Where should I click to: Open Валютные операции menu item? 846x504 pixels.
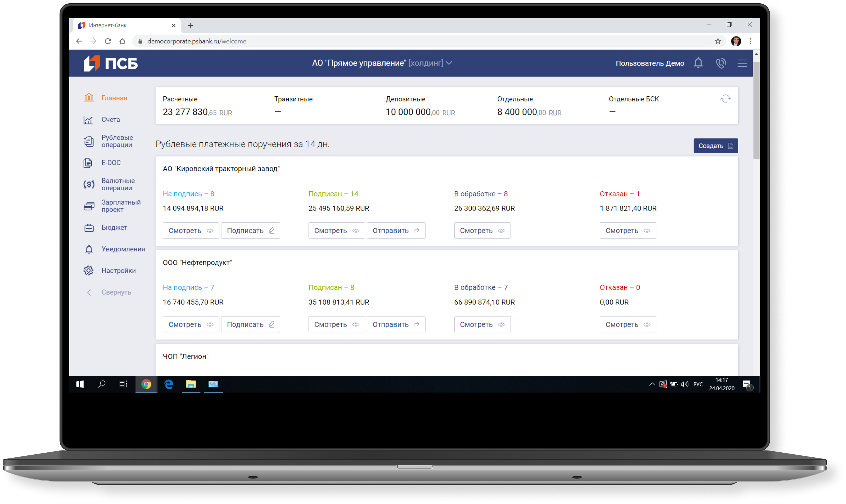[118, 184]
